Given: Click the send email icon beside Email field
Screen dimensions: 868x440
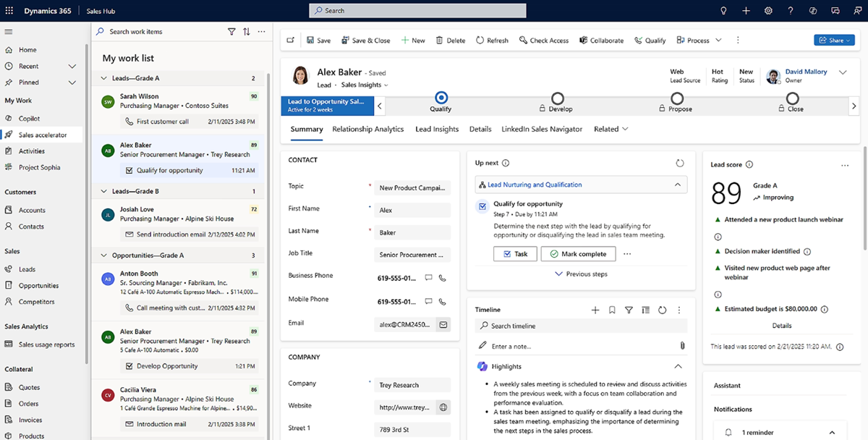Looking at the screenshot, I should [443, 325].
